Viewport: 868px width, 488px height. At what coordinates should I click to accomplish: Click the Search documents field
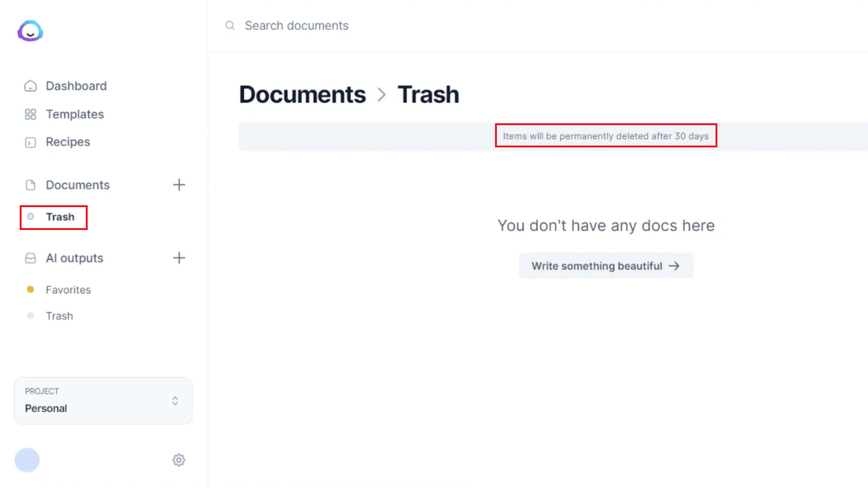(x=297, y=25)
